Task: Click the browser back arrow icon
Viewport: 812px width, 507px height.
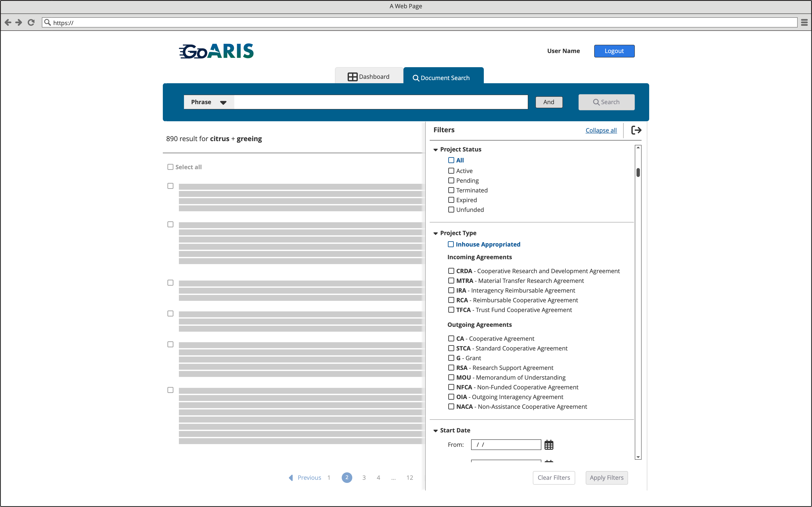Action: tap(8, 22)
